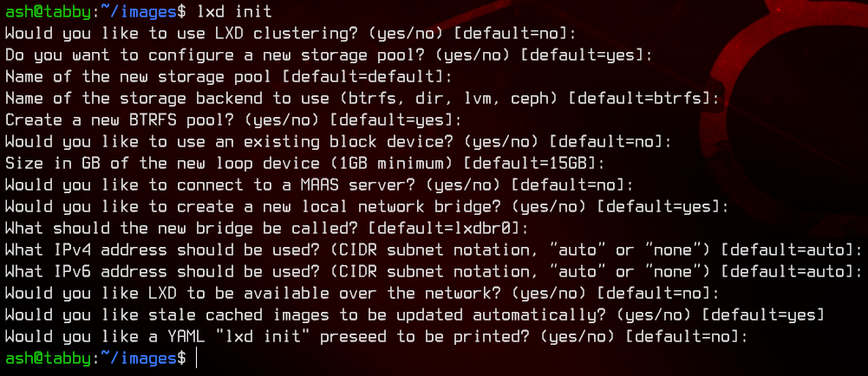Viewport: 868px width, 376px height.
Task: Click the '[default=lxdbr0]' bridge name text
Action: click(x=443, y=228)
